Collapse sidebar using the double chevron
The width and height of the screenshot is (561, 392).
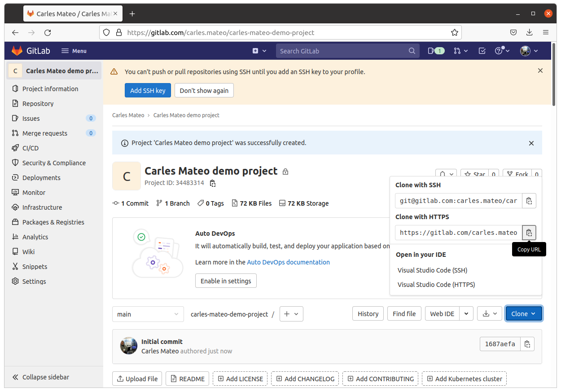point(15,377)
